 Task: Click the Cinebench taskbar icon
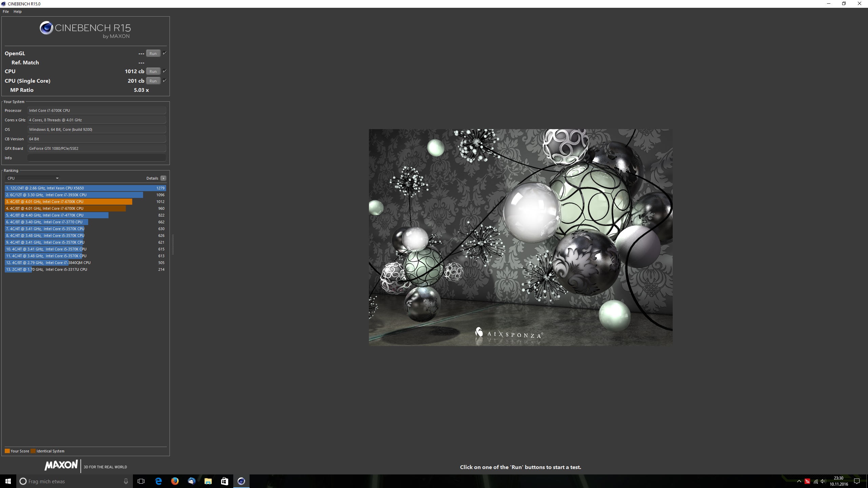[241, 481]
